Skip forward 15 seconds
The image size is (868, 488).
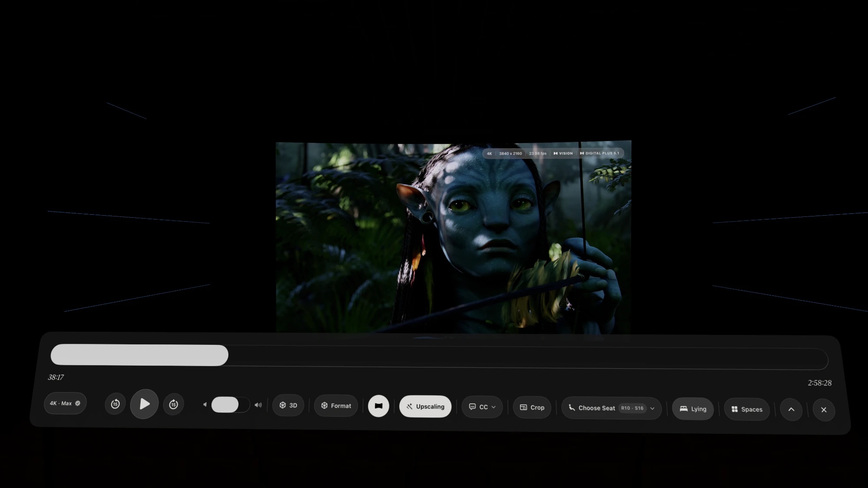174,404
